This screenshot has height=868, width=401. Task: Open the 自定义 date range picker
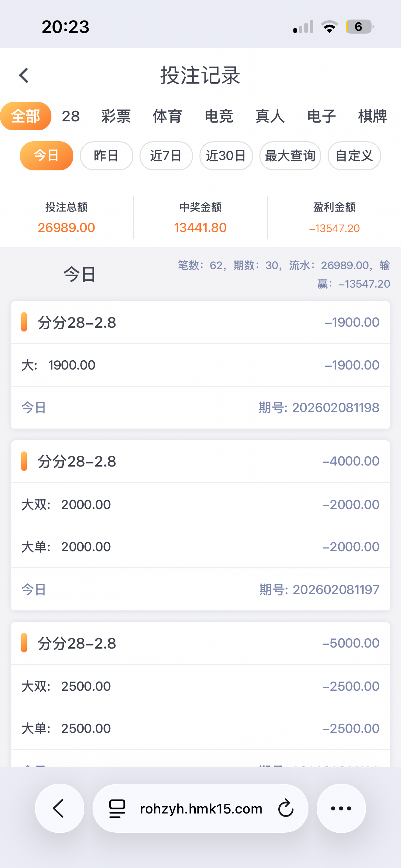point(354,156)
